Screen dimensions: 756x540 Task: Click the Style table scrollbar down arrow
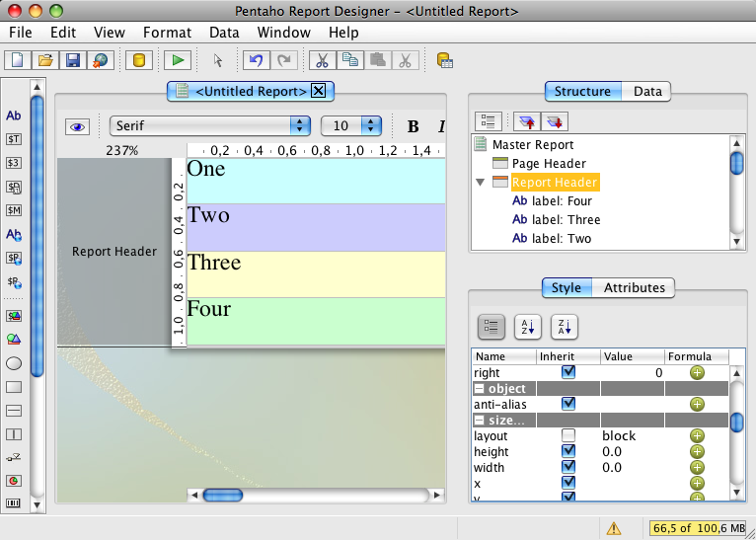pos(736,493)
